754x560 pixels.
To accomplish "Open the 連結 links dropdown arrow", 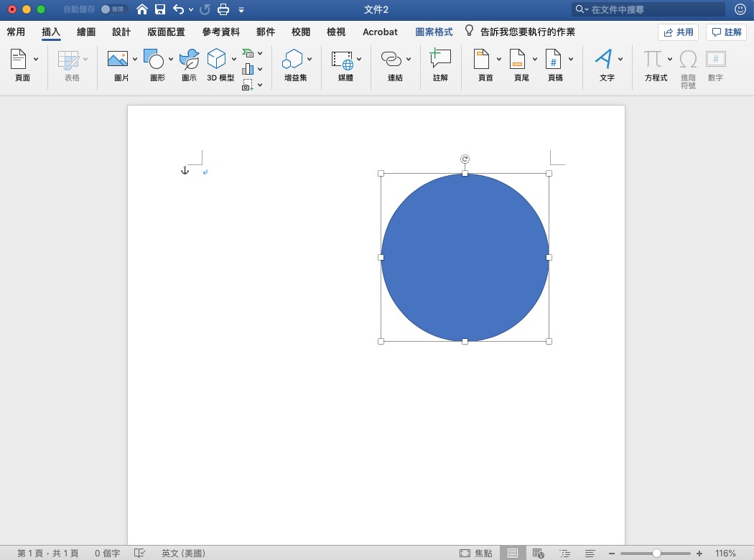I will [409, 60].
